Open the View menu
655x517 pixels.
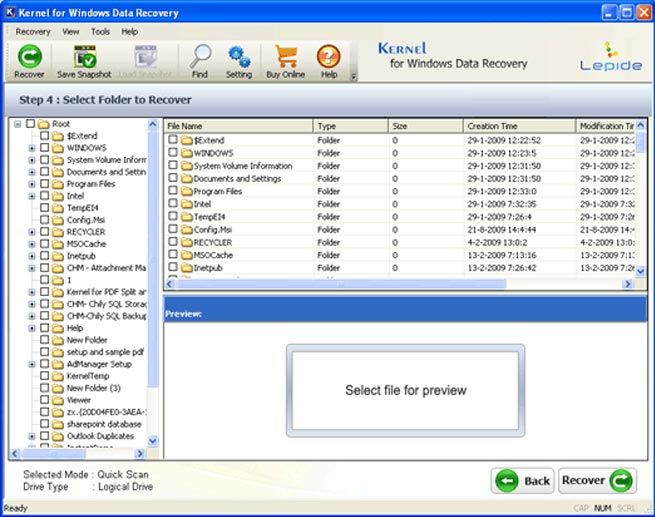pyautogui.click(x=71, y=32)
